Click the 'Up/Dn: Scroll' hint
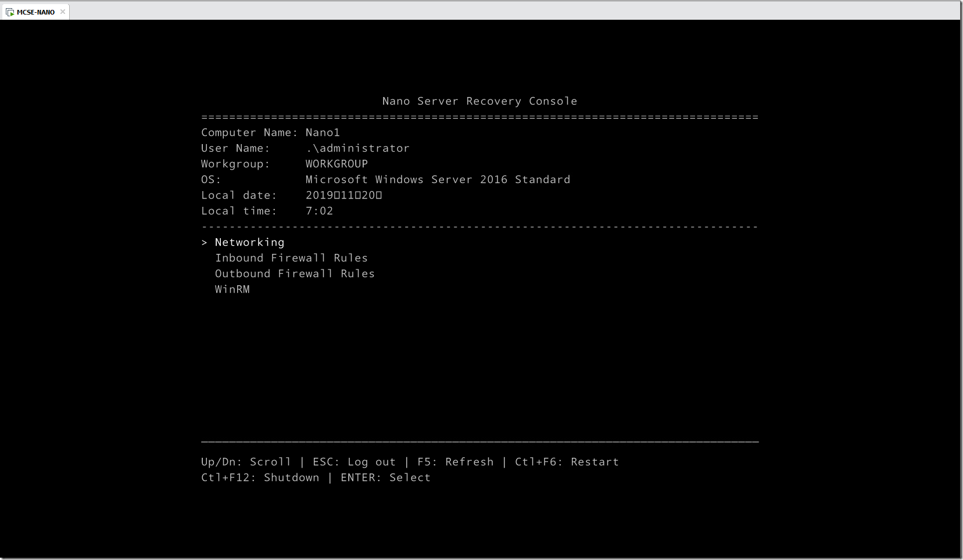This screenshot has height=560, width=963. point(246,462)
